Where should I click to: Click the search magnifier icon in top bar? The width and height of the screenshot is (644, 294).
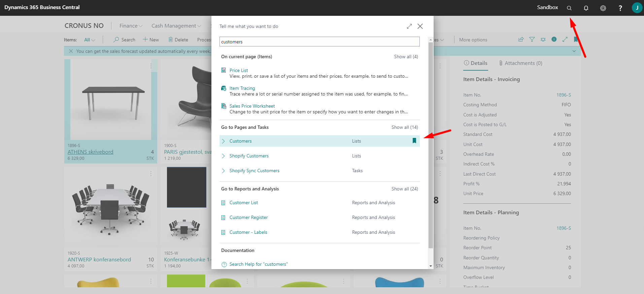pyautogui.click(x=569, y=8)
